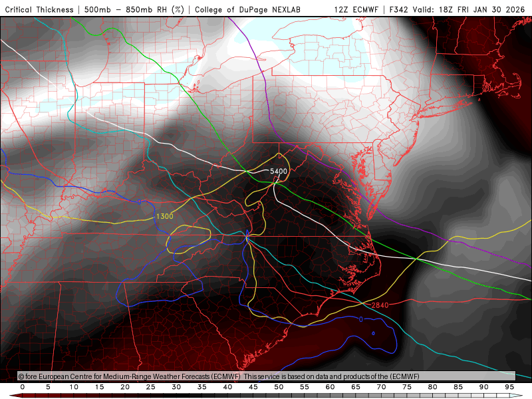This screenshot has height=399, width=532.
Task: Click the yellow "1300" contour label
Action: pos(164,216)
